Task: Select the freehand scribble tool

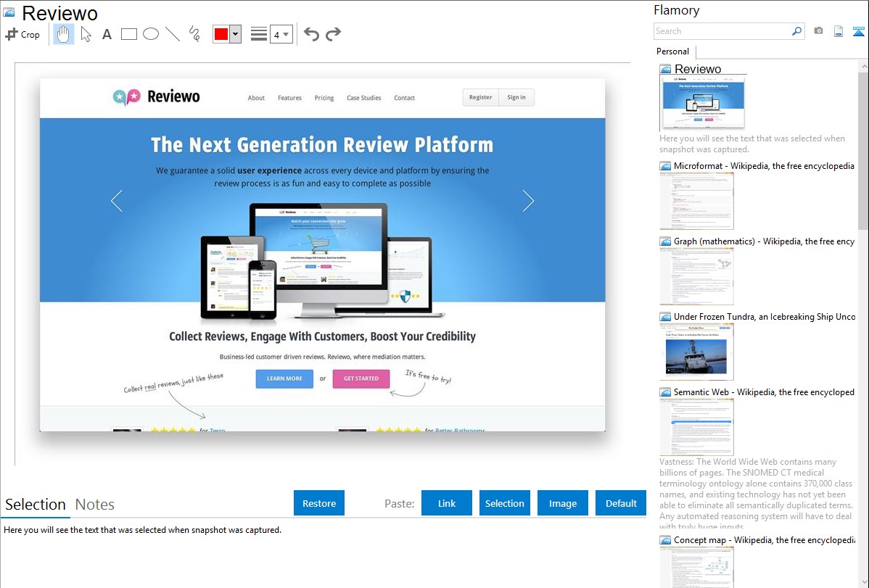Action: (x=194, y=34)
